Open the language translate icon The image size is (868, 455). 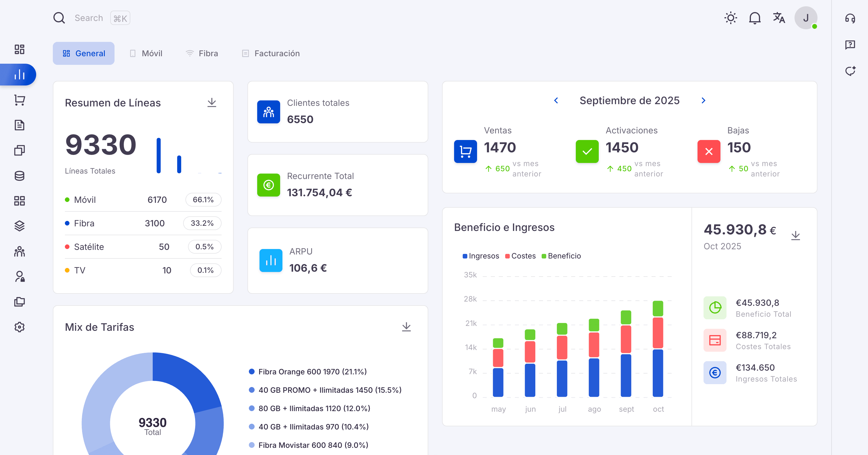click(779, 18)
